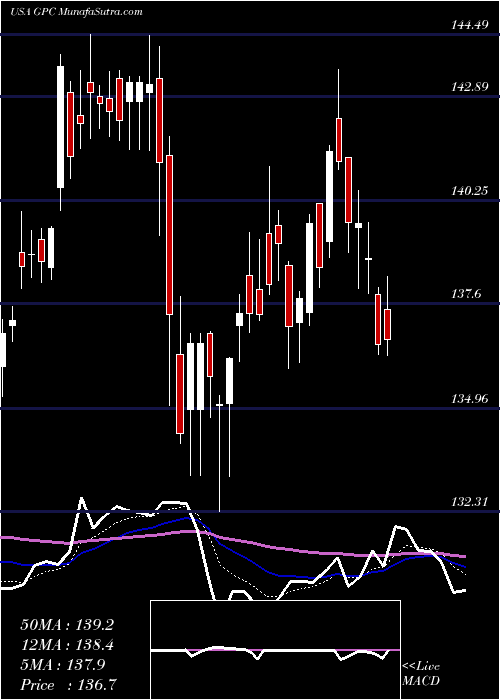Click inside the MACD inset chart panel
Image resolution: width=500 pixels, height=700 pixels.
275,650
